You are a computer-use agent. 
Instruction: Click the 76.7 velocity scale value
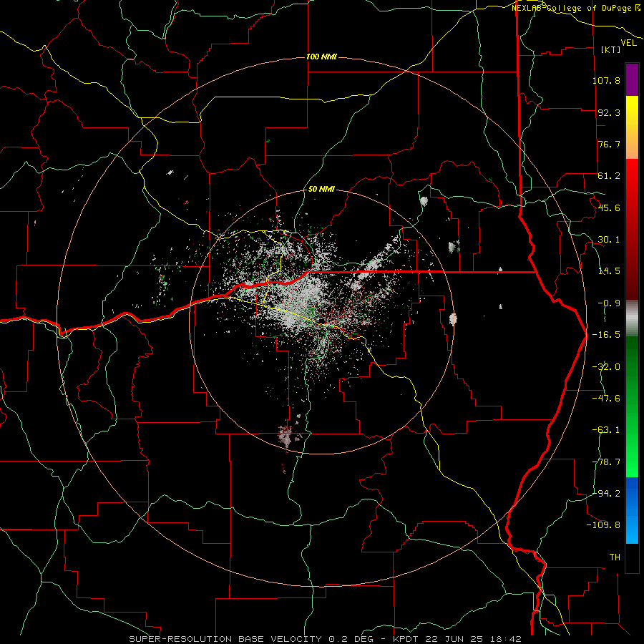click(609, 144)
